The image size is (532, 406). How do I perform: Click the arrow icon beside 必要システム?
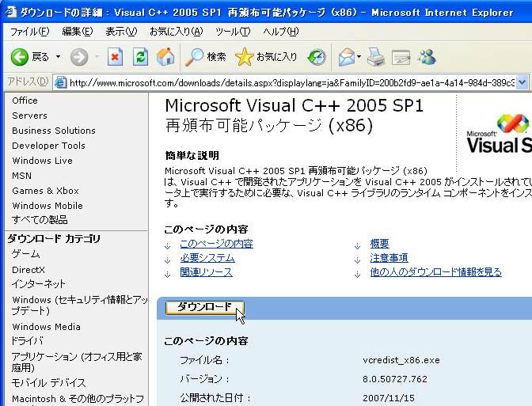168,260
